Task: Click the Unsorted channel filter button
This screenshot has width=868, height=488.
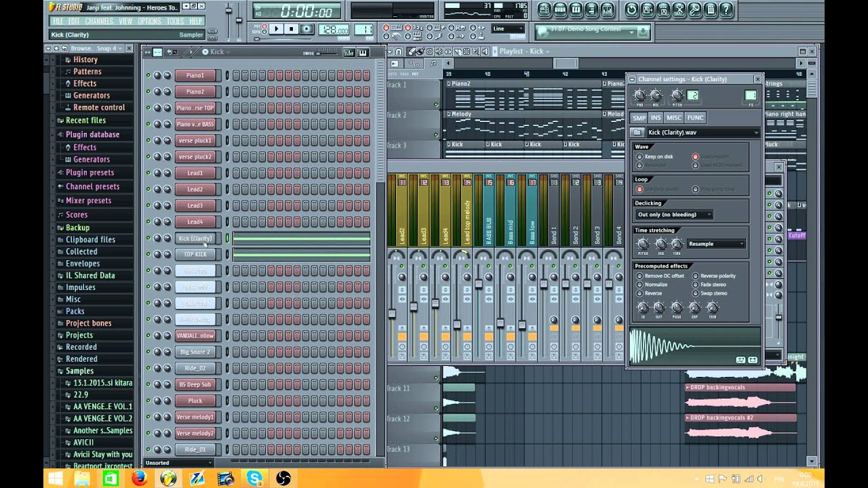Action: [178, 463]
